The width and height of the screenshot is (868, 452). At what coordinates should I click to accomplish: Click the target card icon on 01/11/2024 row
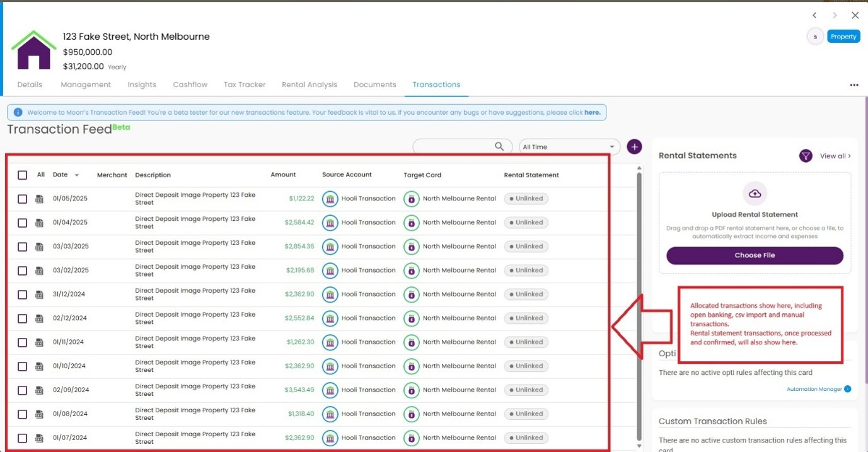pos(411,343)
